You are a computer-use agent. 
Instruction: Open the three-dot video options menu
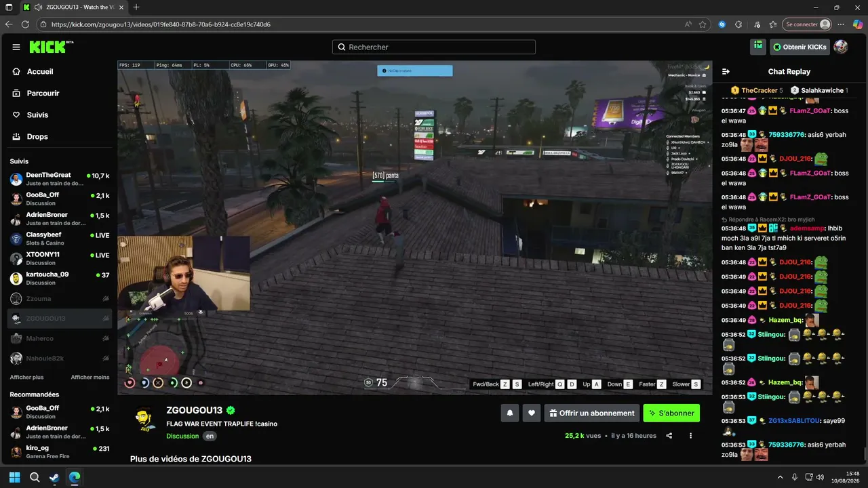[691, 436]
